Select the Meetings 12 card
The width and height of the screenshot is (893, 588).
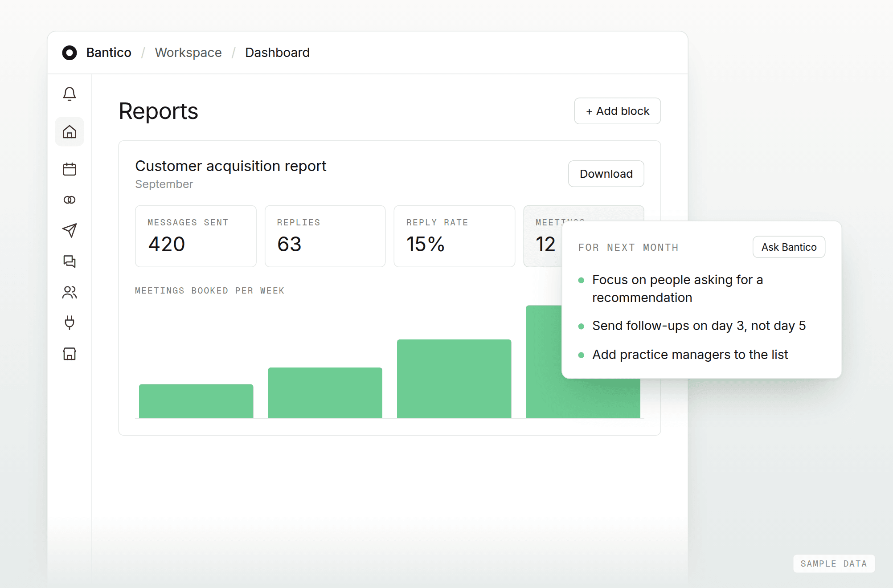(544, 236)
